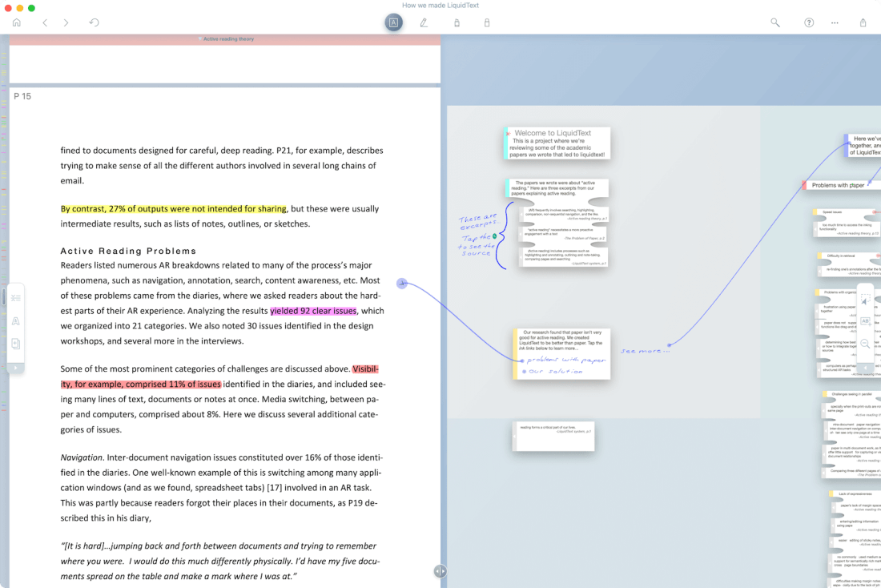Viewport: 881px width, 588px height.
Task: Go to the home screen icon
Action: [17, 22]
